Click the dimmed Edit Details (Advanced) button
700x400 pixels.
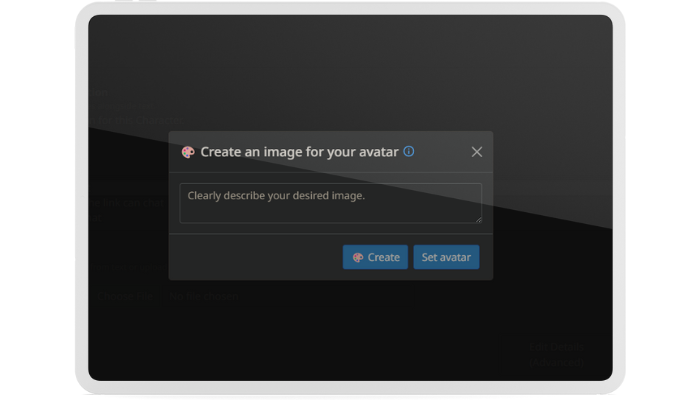pos(556,354)
